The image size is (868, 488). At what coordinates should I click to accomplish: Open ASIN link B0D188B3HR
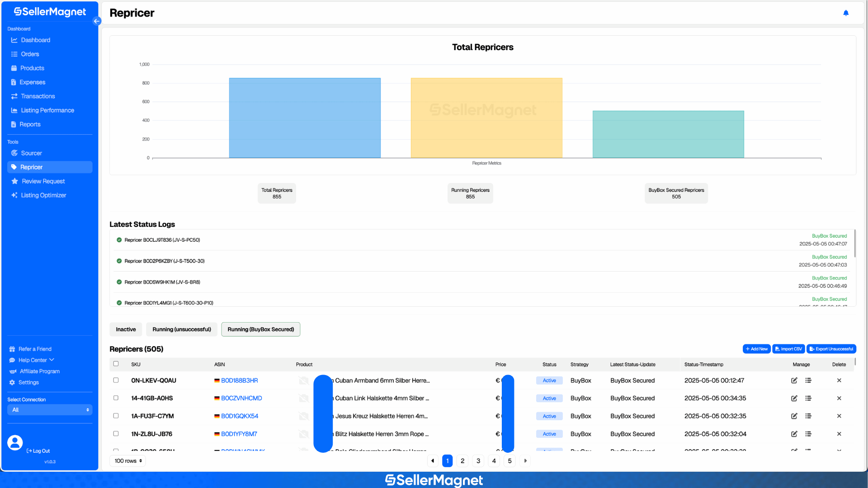pyautogui.click(x=240, y=380)
